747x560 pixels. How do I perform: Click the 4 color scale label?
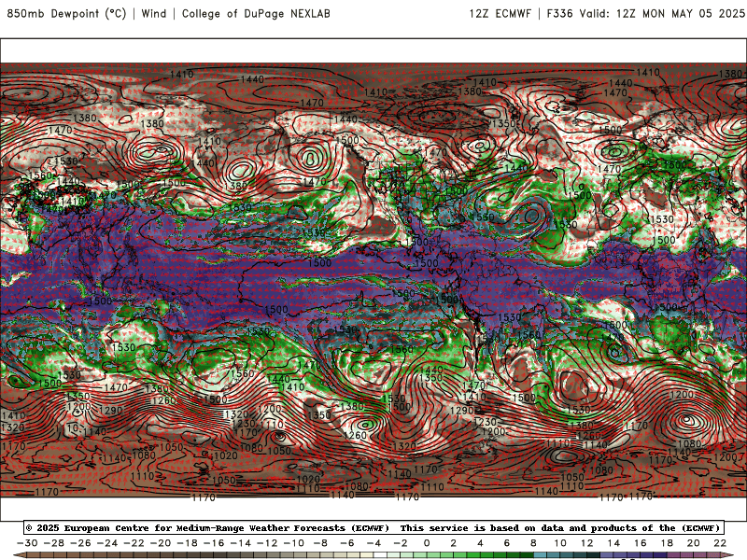(480, 543)
